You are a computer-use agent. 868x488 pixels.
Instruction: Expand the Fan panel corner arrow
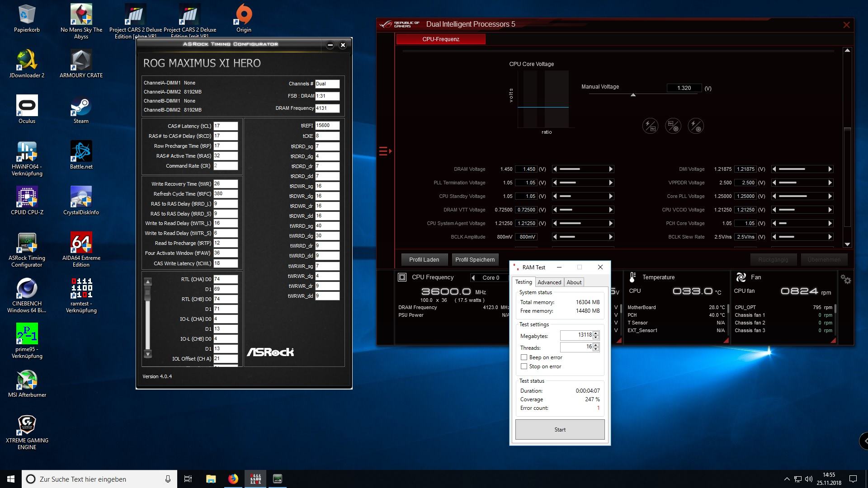[x=833, y=340]
